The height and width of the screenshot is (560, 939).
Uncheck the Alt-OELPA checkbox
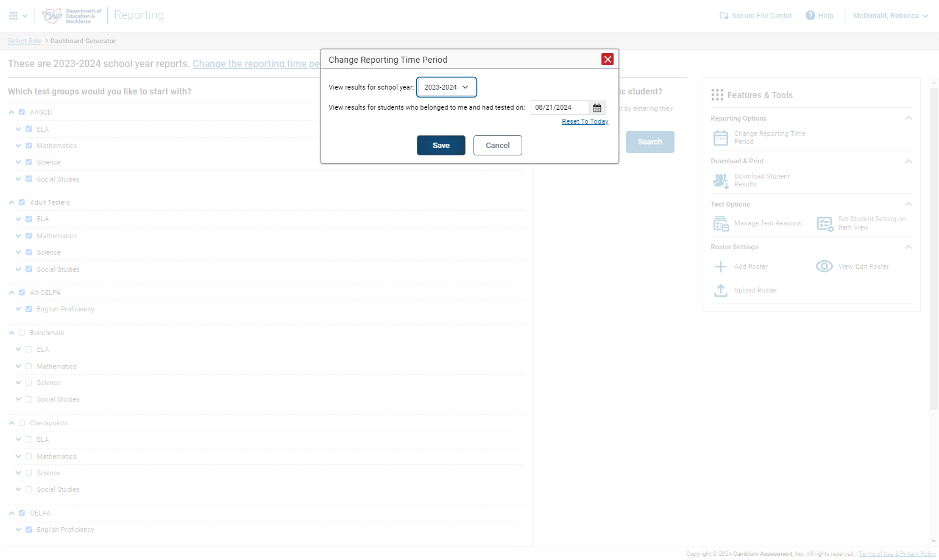22,292
